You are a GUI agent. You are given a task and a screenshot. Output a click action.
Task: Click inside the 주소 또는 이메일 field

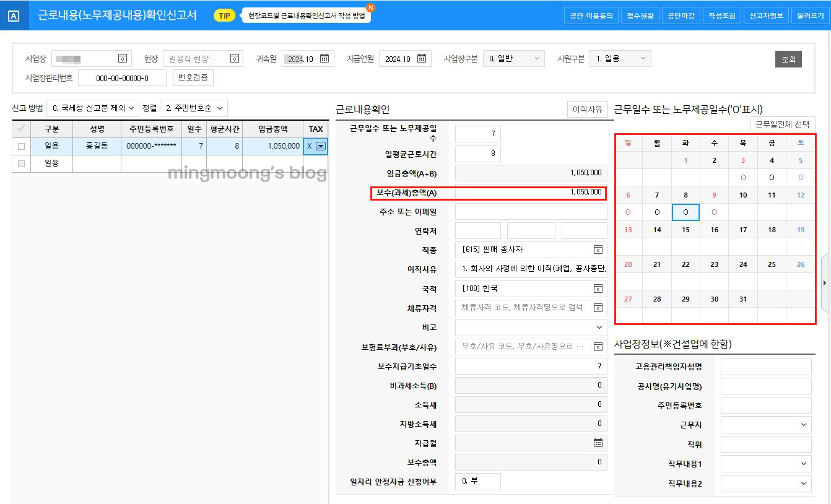pos(531,211)
